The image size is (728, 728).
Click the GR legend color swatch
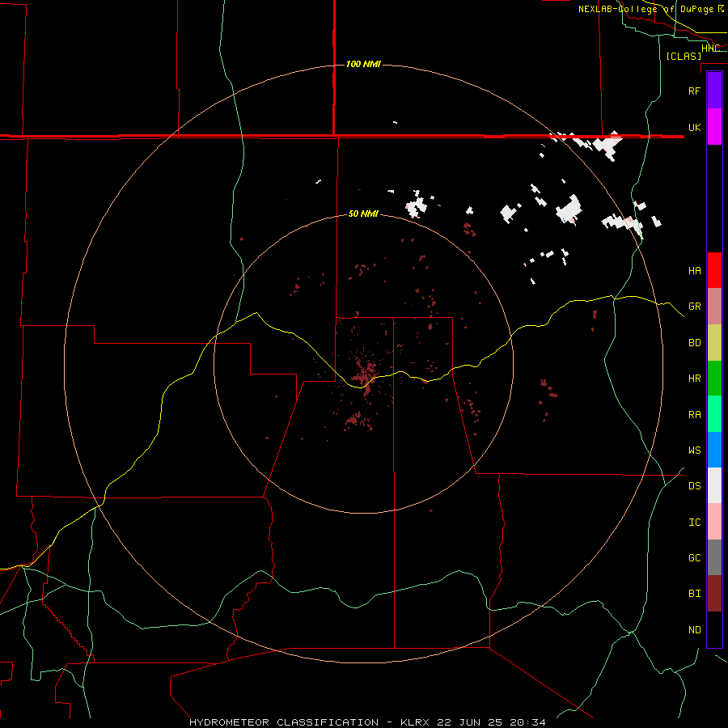click(714, 307)
